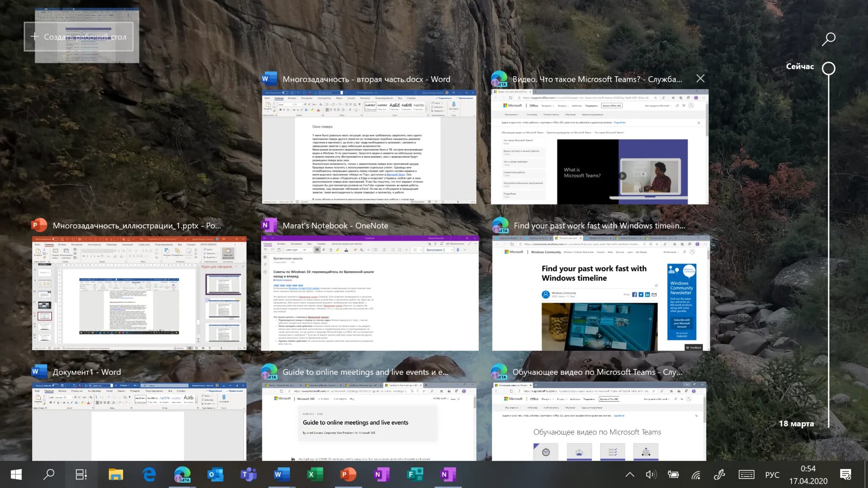This screenshot has width=868, height=488.
Task: Open the РУС input language switcher
Action: click(x=772, y=475)
